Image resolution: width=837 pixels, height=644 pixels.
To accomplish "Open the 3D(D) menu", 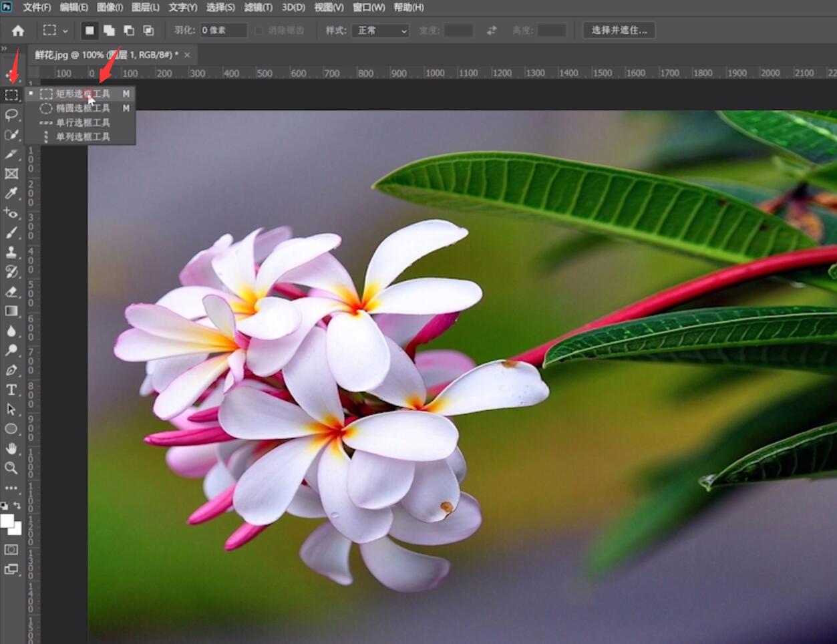I will (293, 7).
